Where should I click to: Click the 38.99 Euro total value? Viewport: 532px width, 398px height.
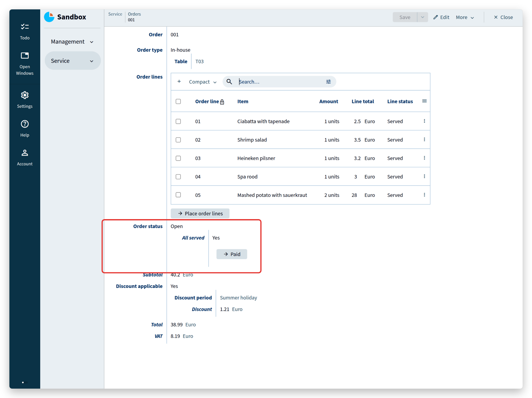(183, 325)
